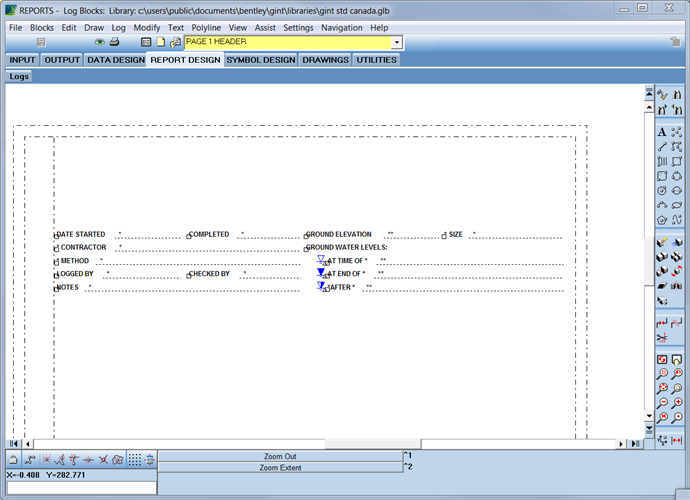
Task: Click the magnifier with plus Zoom In icon
Action: click(x=677, y=403)
